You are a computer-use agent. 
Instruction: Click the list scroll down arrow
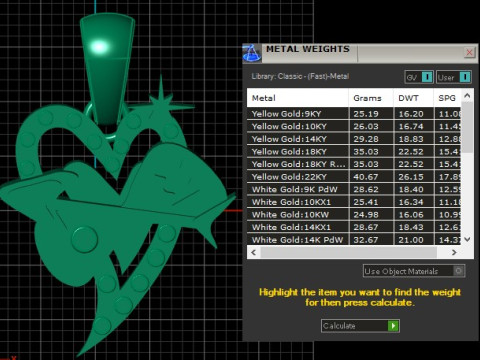point(467,239)
